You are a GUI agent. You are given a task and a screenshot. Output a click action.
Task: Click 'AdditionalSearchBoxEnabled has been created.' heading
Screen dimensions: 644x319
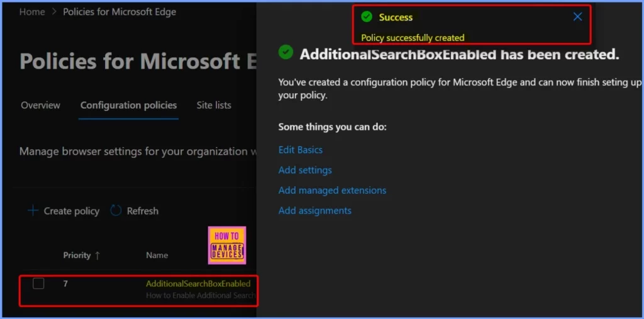[x=459, y=54]
